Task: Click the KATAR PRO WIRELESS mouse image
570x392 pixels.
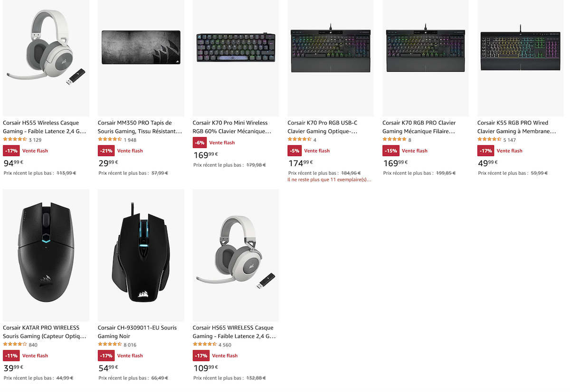Action: coord(46,255)
